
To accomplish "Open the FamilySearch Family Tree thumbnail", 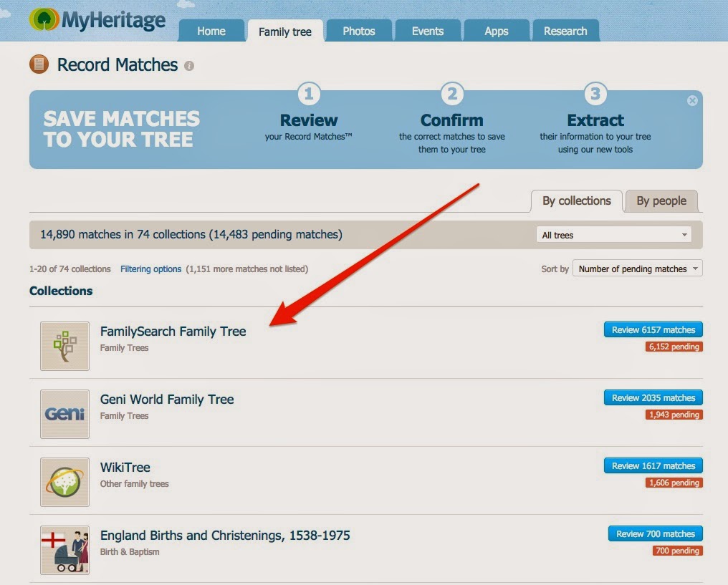I will click(x=64, y=346).
